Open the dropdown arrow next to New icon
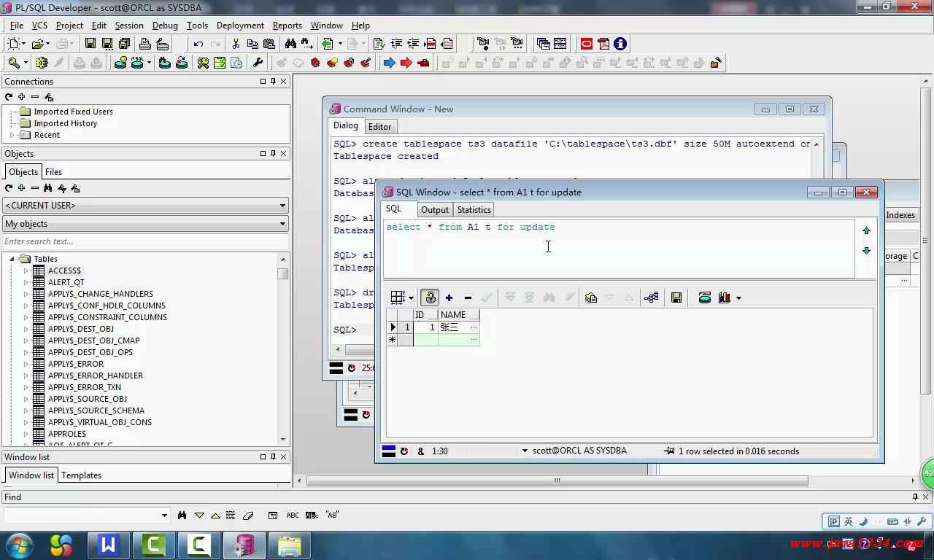 point(24,44)
